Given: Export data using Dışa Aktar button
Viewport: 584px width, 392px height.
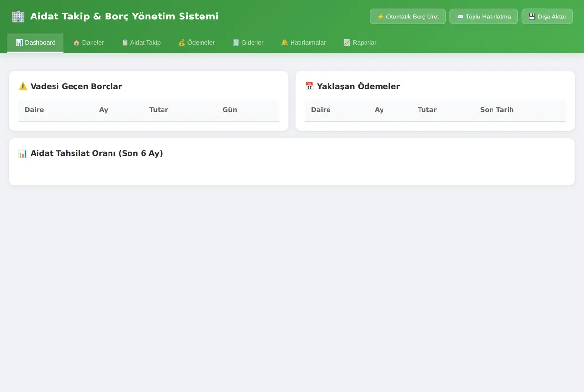Looking at the screenshot, I should tap(547, 17).
